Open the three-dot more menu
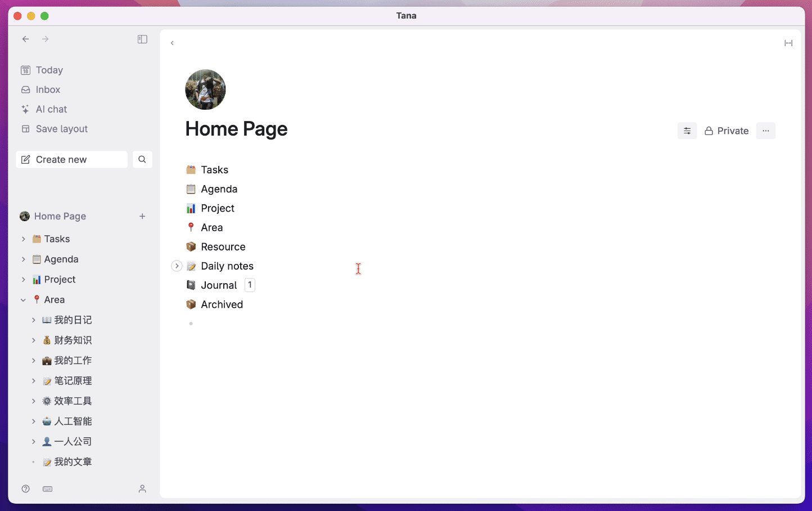Screen dimensions: 812x511 point(766,131)
